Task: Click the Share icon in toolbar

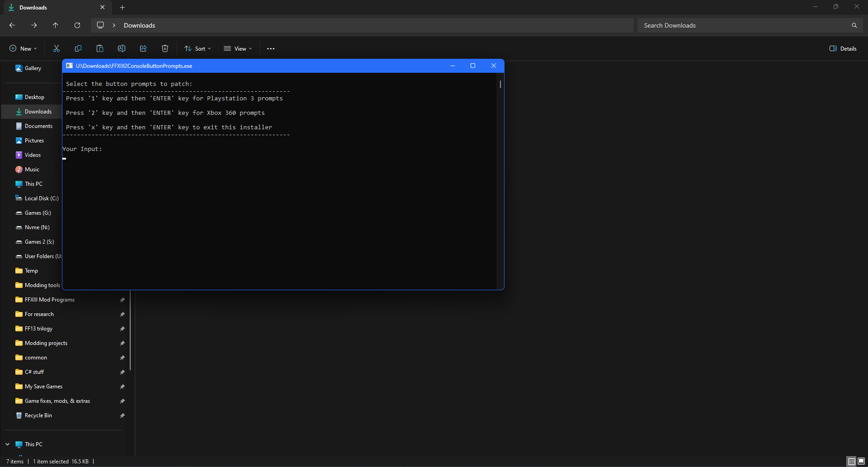Action: (143, 48)
